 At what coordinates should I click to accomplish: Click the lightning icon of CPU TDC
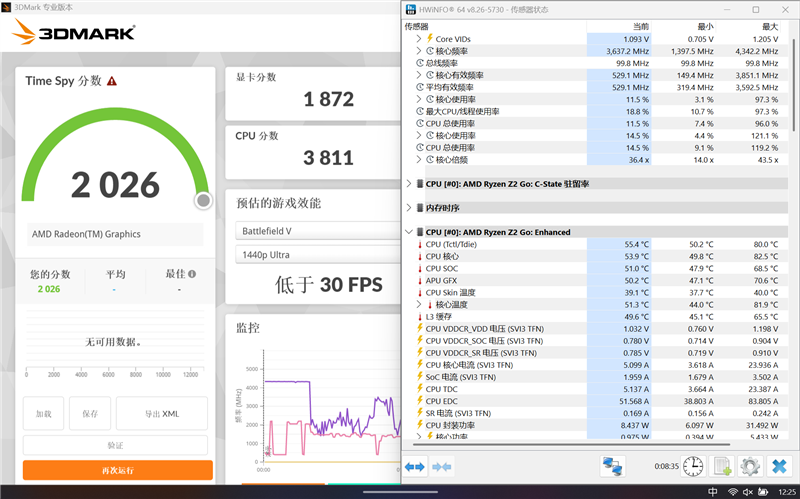coord(420,389)
